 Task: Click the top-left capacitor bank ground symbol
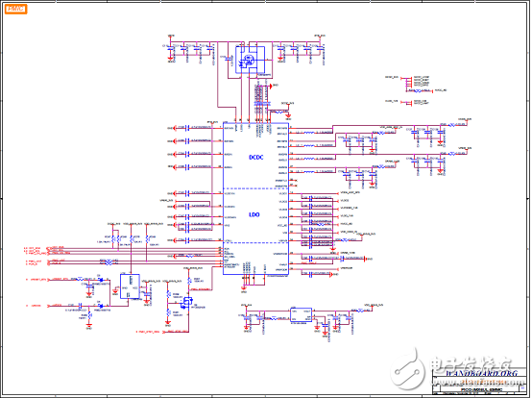(170, 59)
